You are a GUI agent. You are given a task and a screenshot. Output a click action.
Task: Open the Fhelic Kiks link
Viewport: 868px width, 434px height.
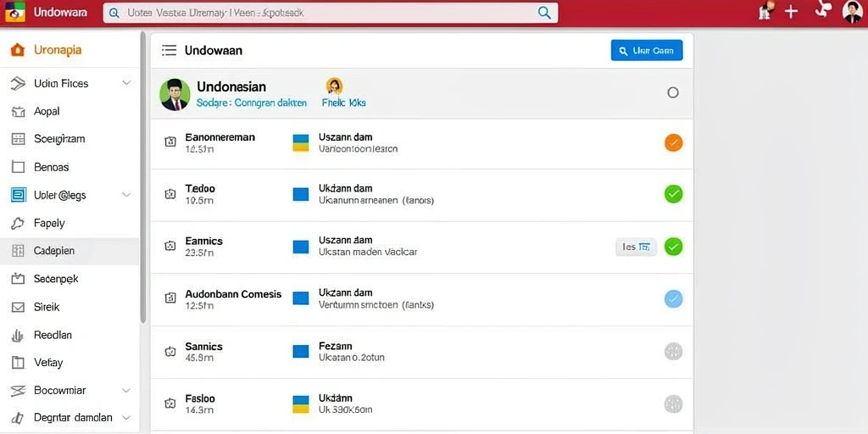coord(344,103)
